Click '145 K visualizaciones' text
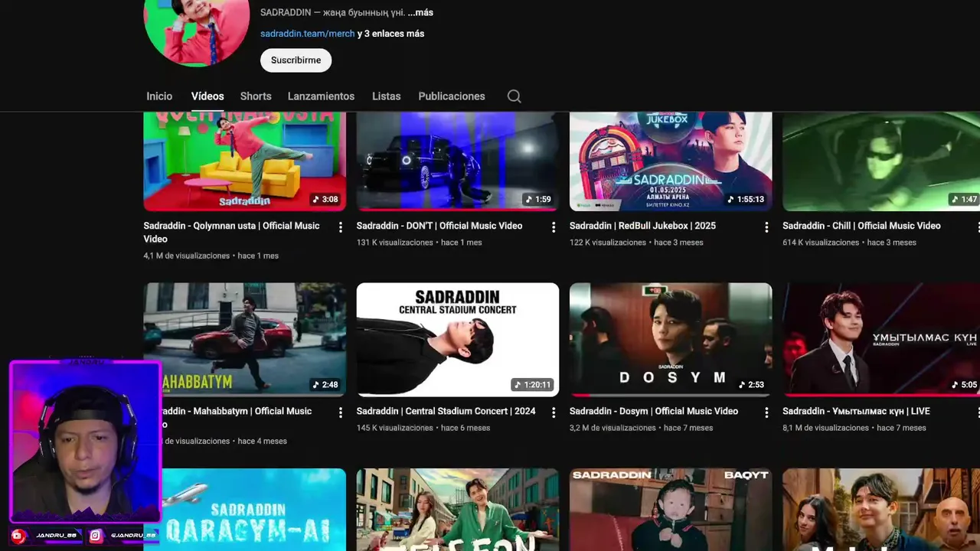Viewport: 980px width, 551px height. click(x=394, y=428)
